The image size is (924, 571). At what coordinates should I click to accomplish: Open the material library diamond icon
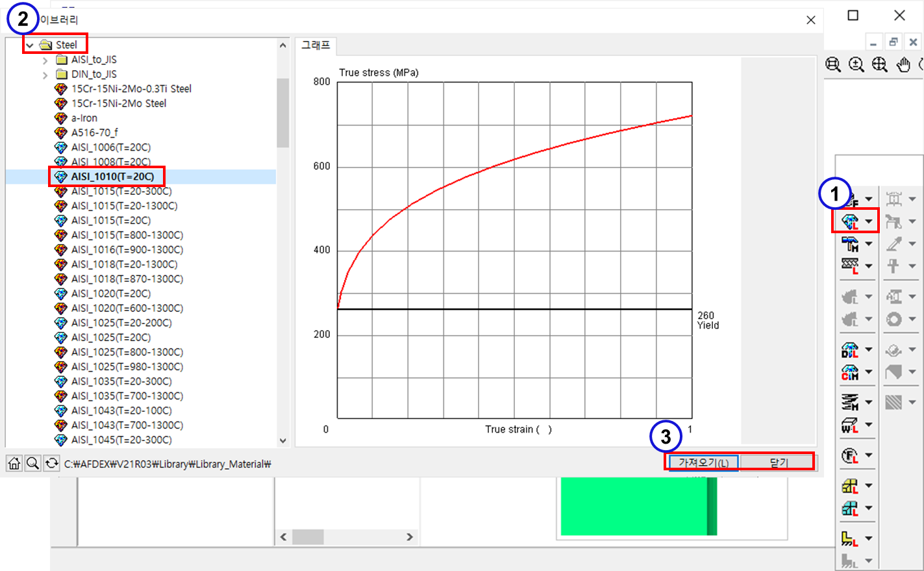pyautogui.click(x=849, y=222)
